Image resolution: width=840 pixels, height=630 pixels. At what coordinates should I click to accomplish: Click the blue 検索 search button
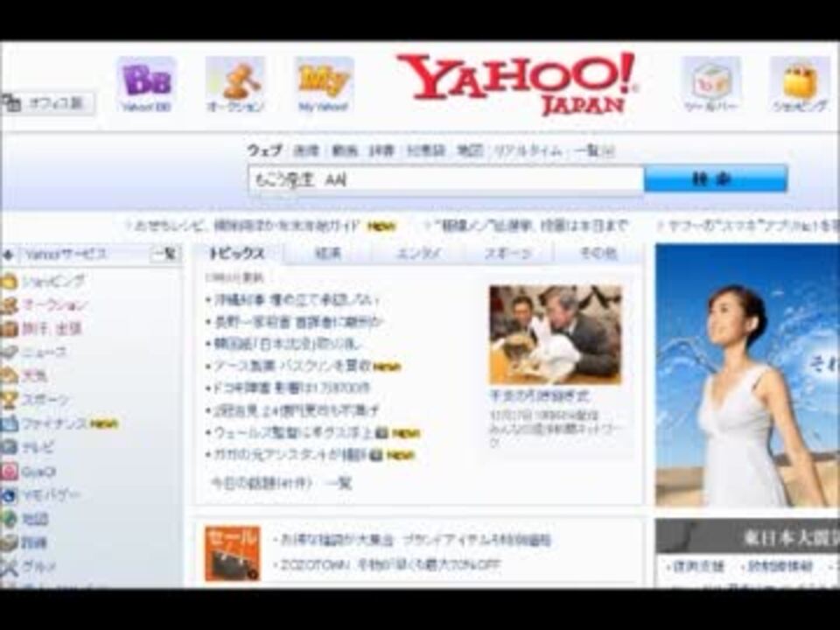(x=715, y=178)
